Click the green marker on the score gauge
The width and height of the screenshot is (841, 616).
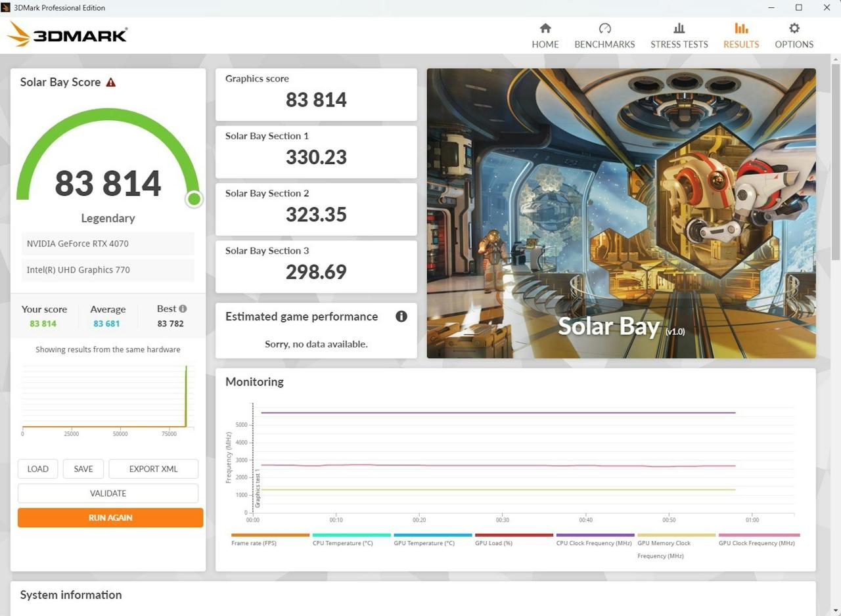[194, 199]
